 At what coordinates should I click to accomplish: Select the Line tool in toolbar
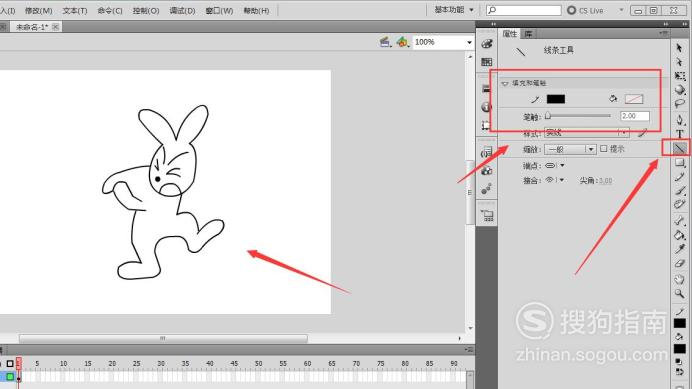point(680,148)
